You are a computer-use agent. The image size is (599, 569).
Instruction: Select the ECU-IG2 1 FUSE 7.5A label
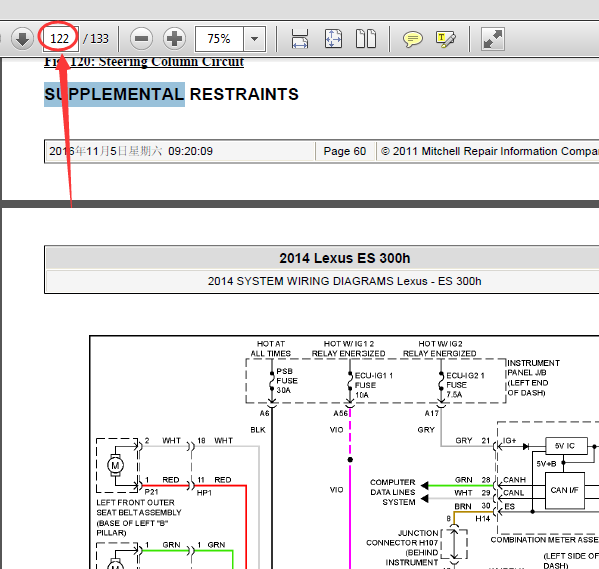coord(465,385)
